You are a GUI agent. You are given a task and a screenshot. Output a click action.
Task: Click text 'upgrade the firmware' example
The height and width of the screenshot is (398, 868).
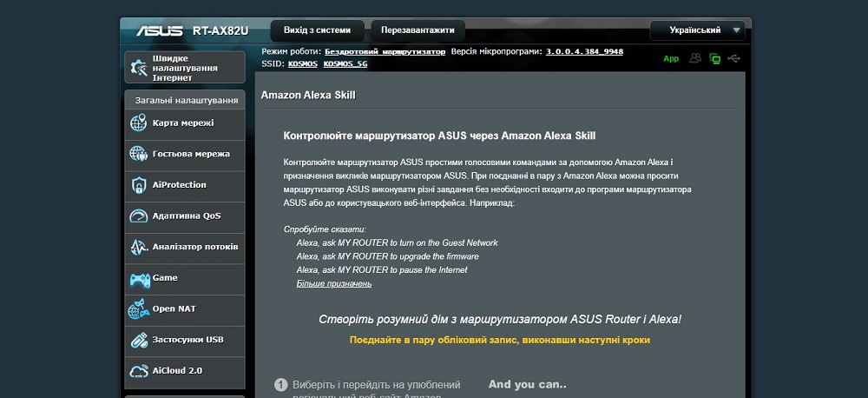(439, 256)
